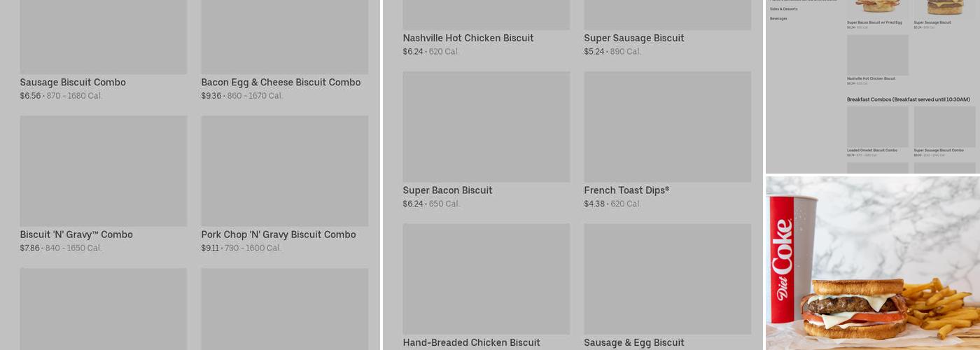The height and width of the screenshot is (350, 980).
Task: Open the Bacon Egg & Cheese Biscuit Combo title
Action: click(281, 83)
